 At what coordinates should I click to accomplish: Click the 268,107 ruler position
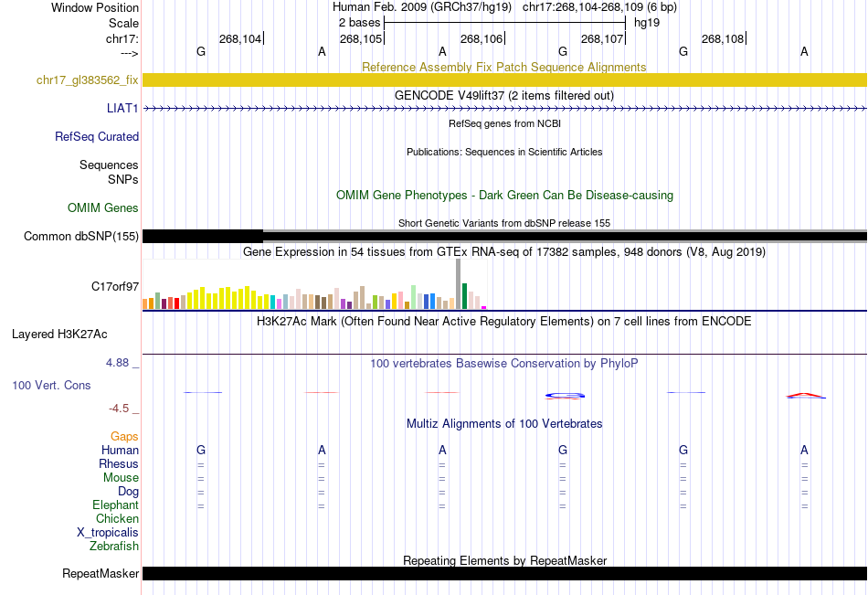tap(602, 38)
